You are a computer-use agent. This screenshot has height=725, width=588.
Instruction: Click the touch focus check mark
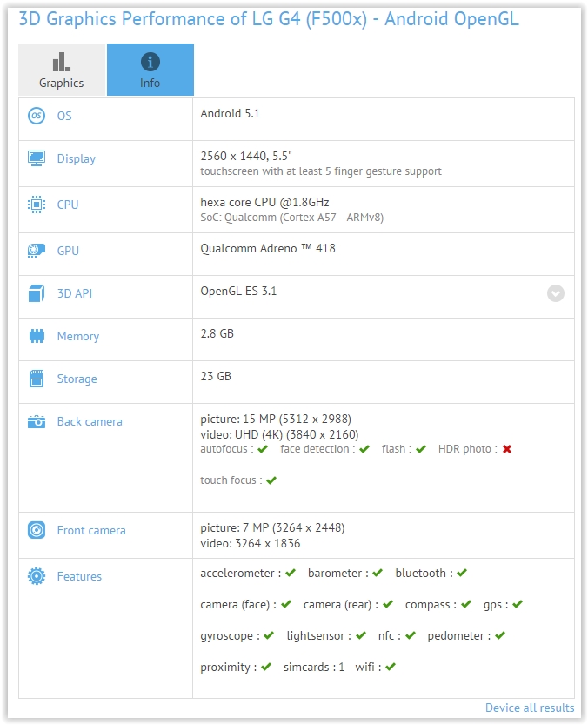point(271,480)
